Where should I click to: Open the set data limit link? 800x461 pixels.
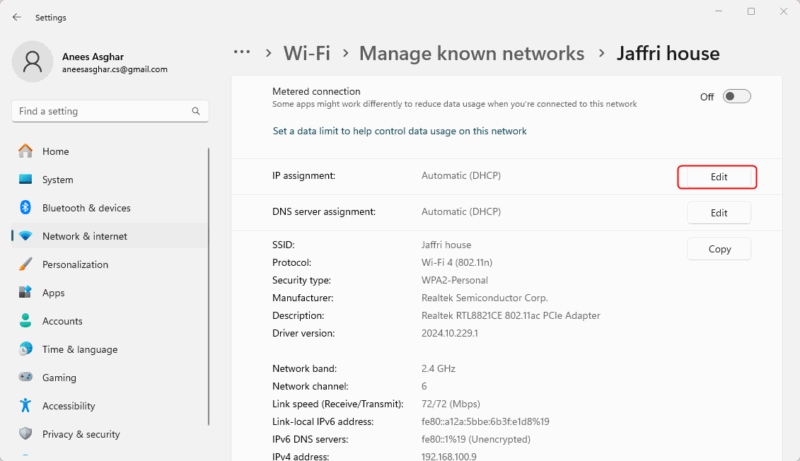[399, 131]
